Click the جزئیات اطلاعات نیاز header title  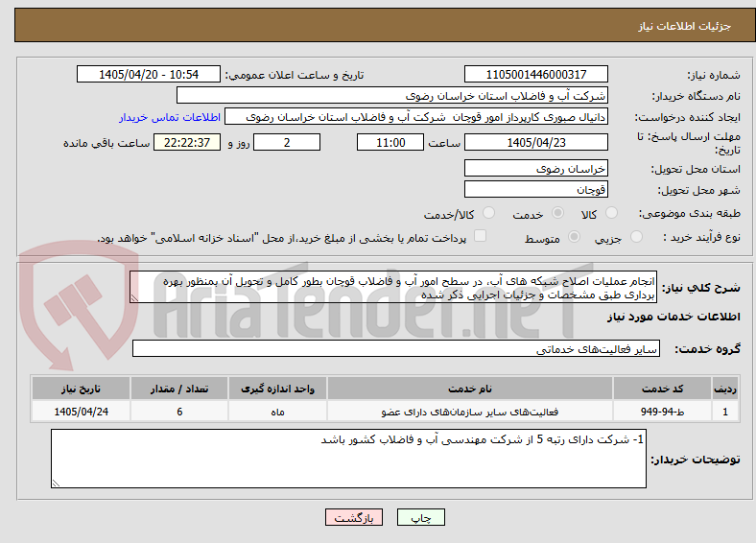(685, 26)
